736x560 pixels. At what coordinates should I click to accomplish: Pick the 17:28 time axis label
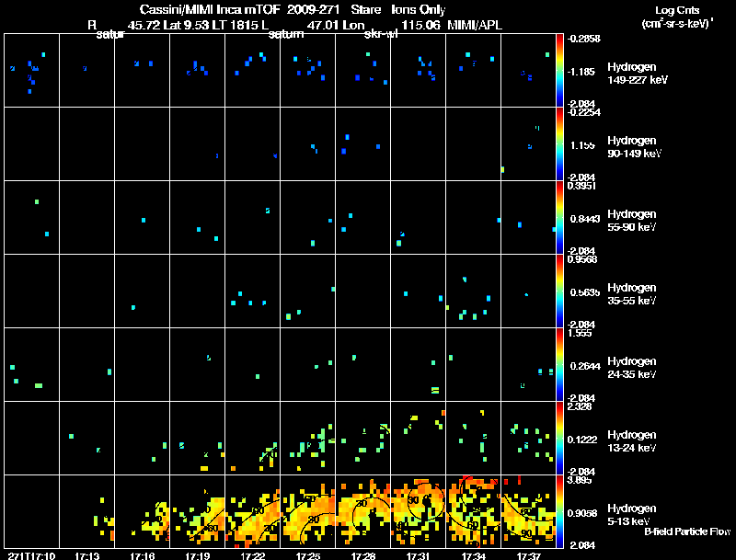363,556
